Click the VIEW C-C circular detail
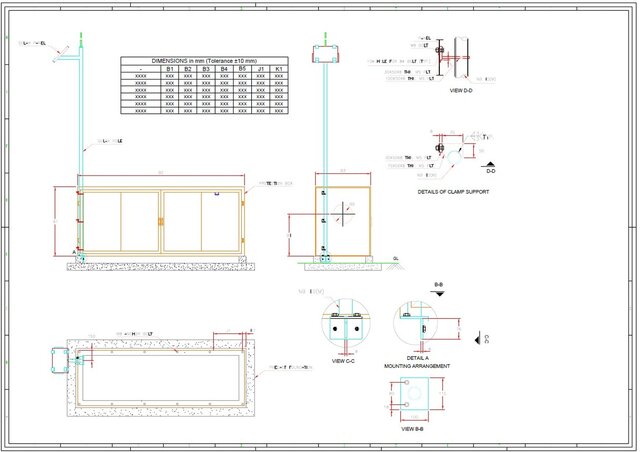The height and width of the screenshot is (452, 640). [343, 327]
